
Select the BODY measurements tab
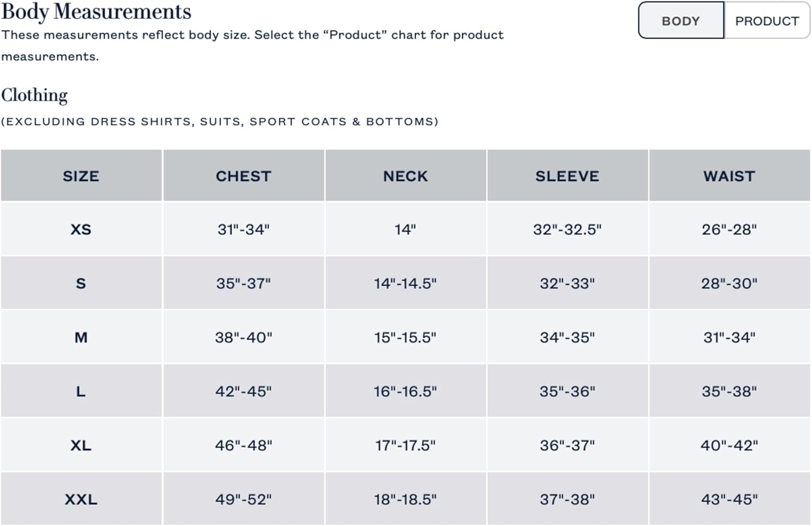tap(680, 21)
